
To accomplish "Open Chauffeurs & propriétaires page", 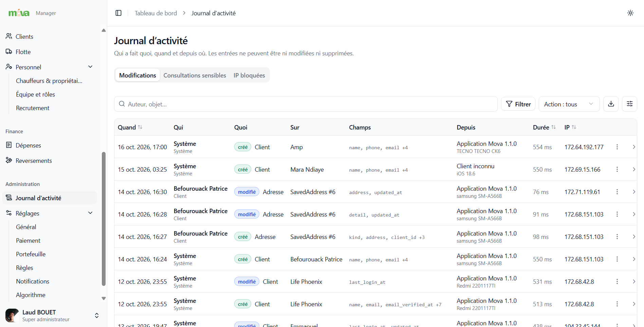I will 49,81.
